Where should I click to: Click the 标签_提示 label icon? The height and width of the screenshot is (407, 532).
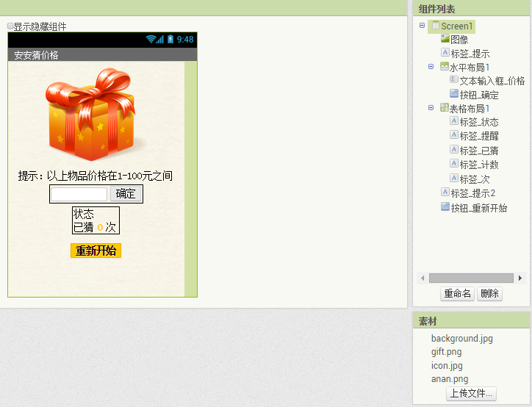point(445,53)
